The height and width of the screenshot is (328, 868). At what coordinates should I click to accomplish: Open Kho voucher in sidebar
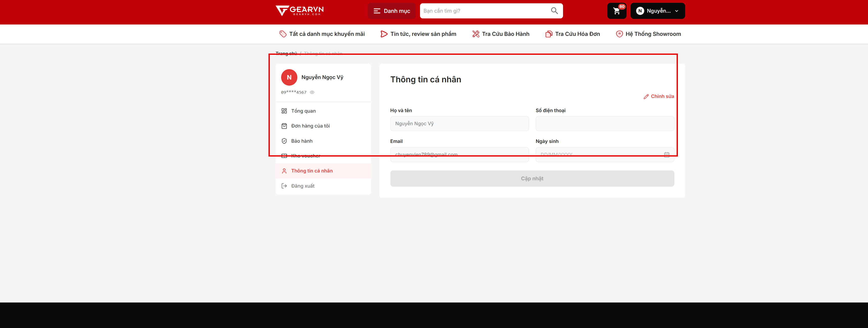(x=323, y=156)
